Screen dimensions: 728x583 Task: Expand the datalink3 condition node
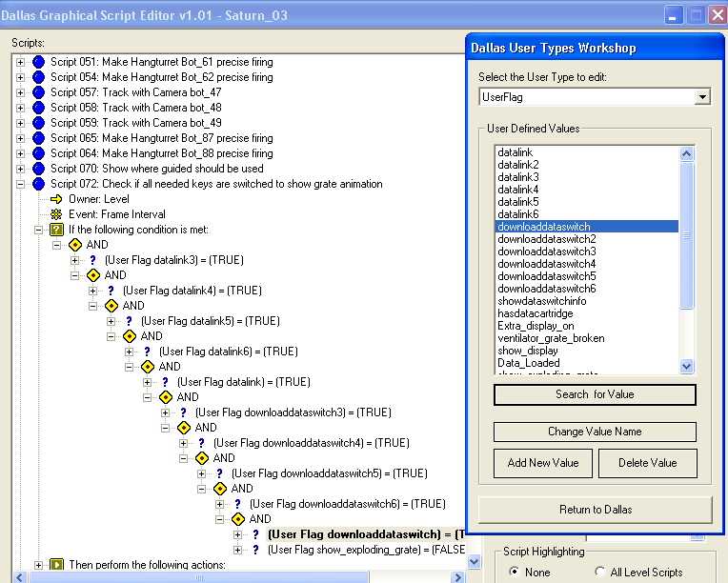(x=74, y=260)
